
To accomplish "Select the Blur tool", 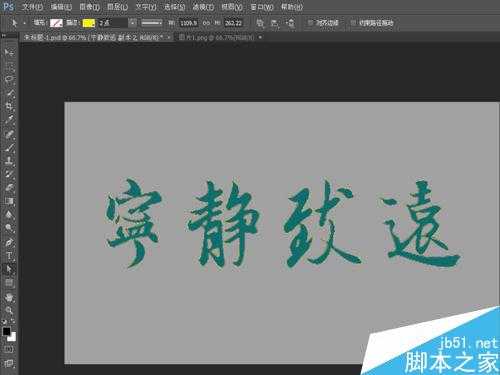I will (9, 215).
